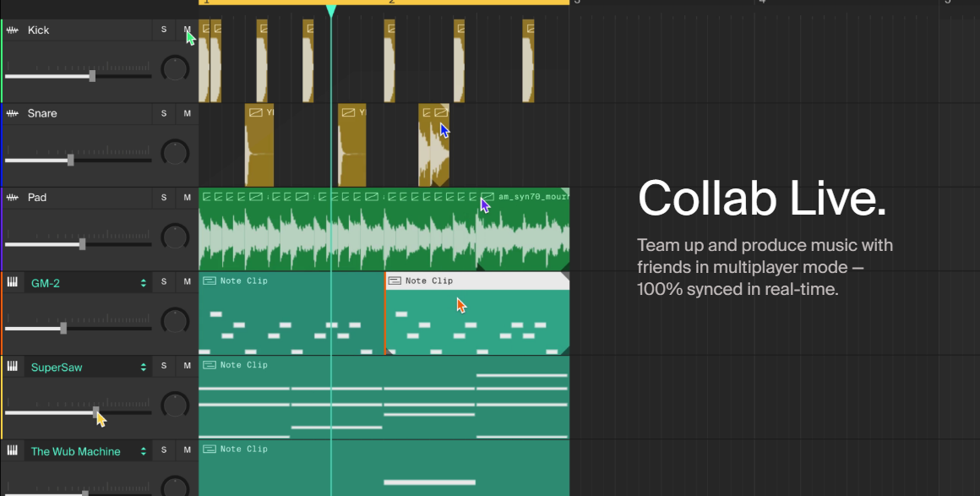Click the clip icon on the selected GM-2 Note Clip
Image resolution: width=980 pixels, height=496 pixels.
pos(395,281)
